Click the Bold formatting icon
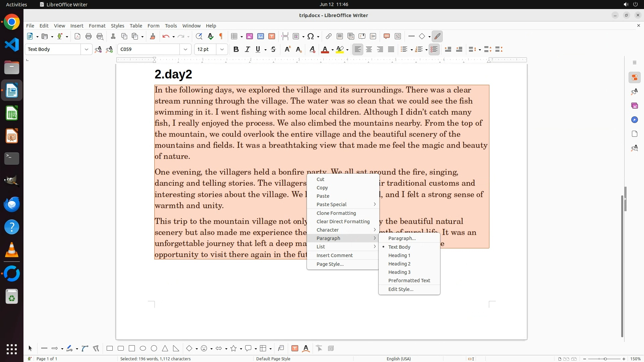644x362 pixels. pos(236,49)
